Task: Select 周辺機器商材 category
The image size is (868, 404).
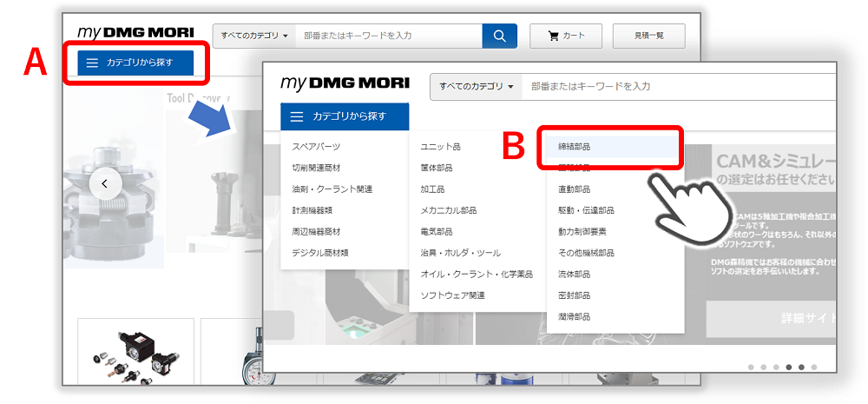Action: 316,232
